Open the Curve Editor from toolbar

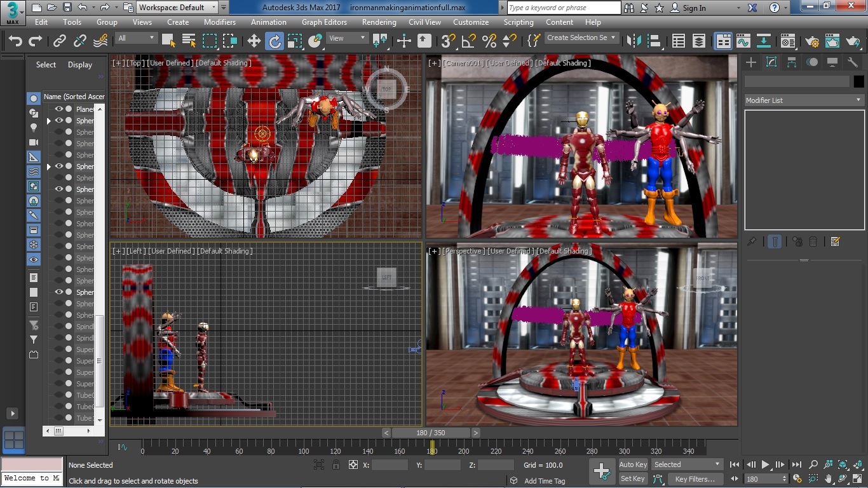click(743, 41)
